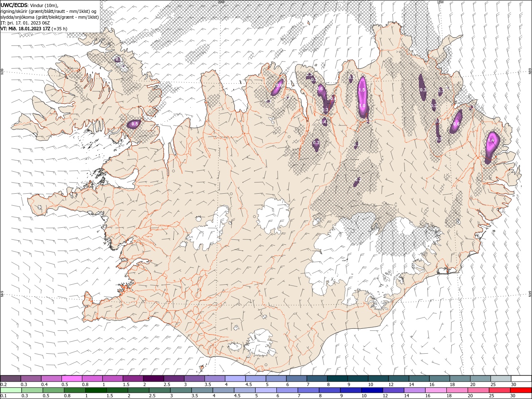Click the '0.2' label under snow legend

[3, 384]
